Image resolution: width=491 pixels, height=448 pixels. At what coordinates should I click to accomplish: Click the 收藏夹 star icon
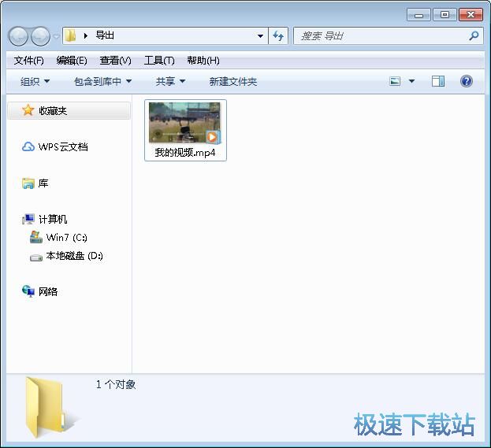coord(28,110)
